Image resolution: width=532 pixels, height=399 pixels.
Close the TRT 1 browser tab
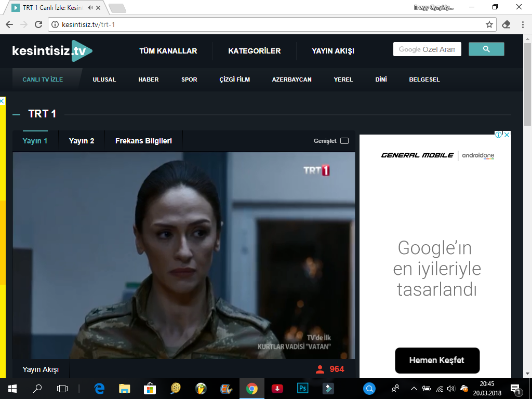click(98, 7)
